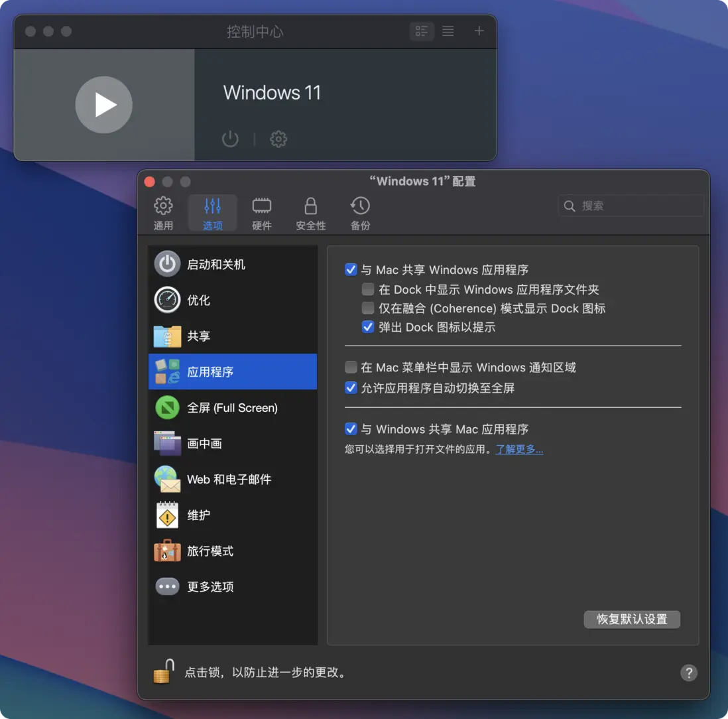Open the 安全性 tab
Image resolution: width=728 pixels, height=719 pixels.
pyautogui.click(x=310, y=213)
